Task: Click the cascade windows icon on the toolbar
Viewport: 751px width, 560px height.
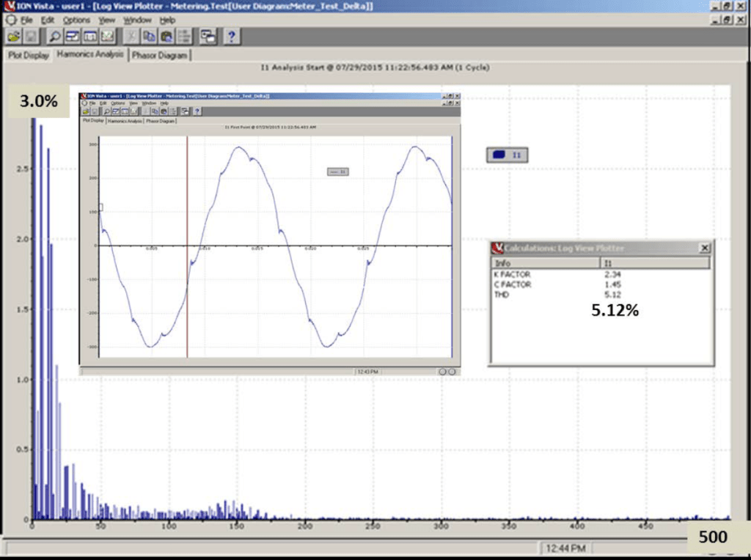Action: [208, 36]
